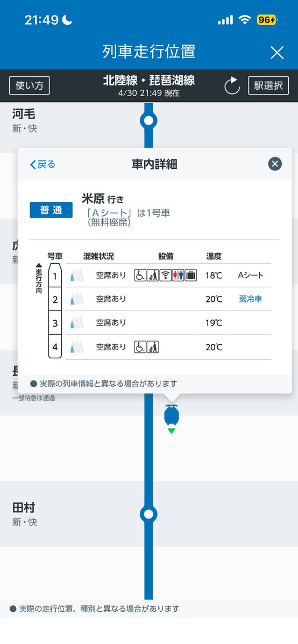
Task: Tap the wheelchair icon in car 4
Action: [140, 347]
